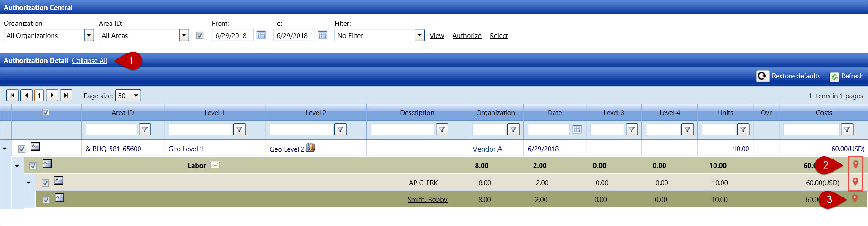Click the Authorize link

467,36
